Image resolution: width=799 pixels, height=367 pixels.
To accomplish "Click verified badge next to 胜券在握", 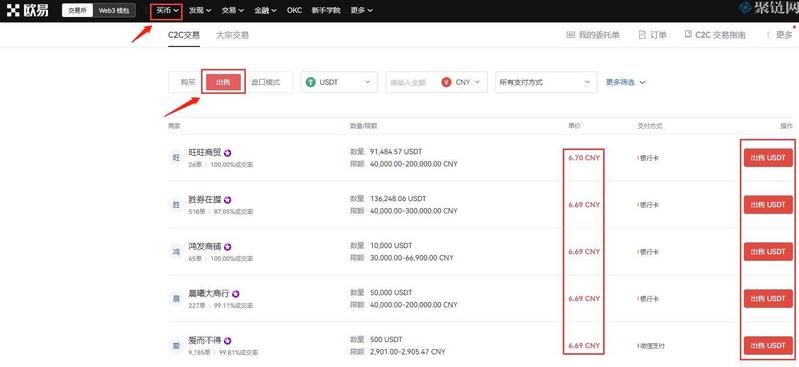I will tap(228, 200).
